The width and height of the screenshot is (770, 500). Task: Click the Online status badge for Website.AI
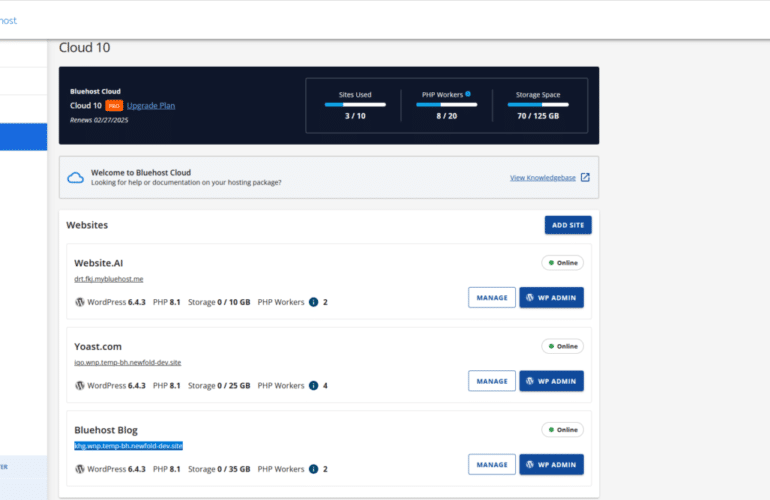click(563, 263)
